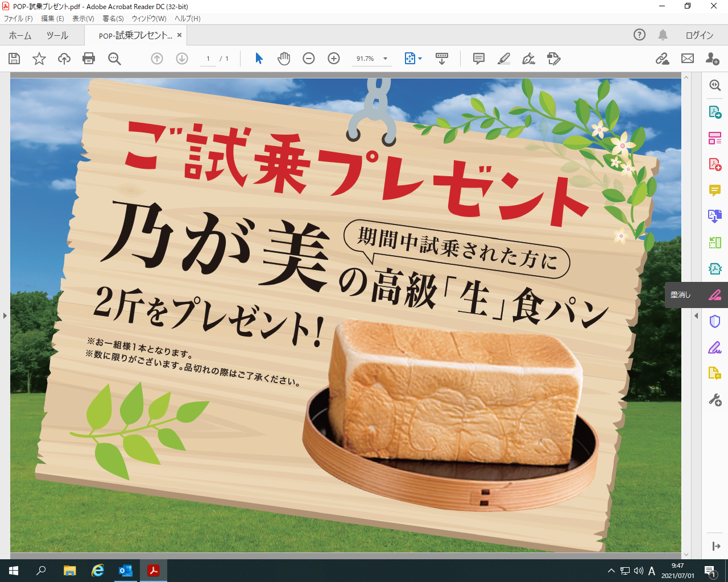Expand right pane with bottom arrow icon
Screen dimensions: 728x582
(716, 546)
